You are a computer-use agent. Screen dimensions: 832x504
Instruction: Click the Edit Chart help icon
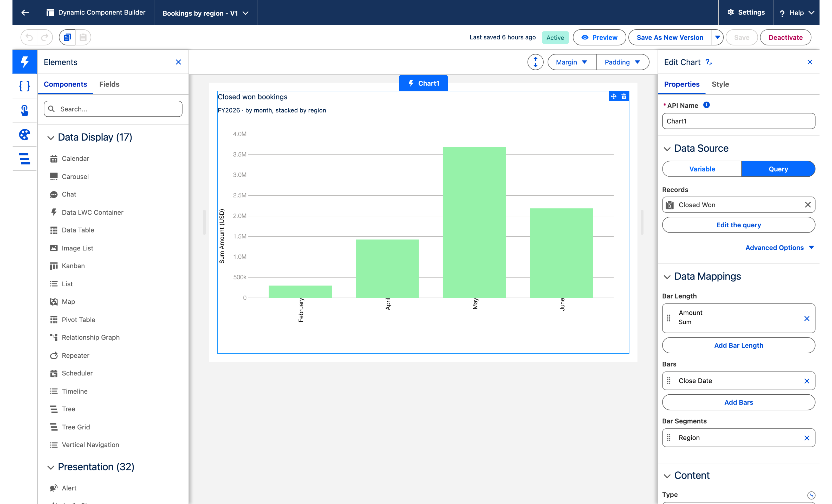[x=709, y=62]
